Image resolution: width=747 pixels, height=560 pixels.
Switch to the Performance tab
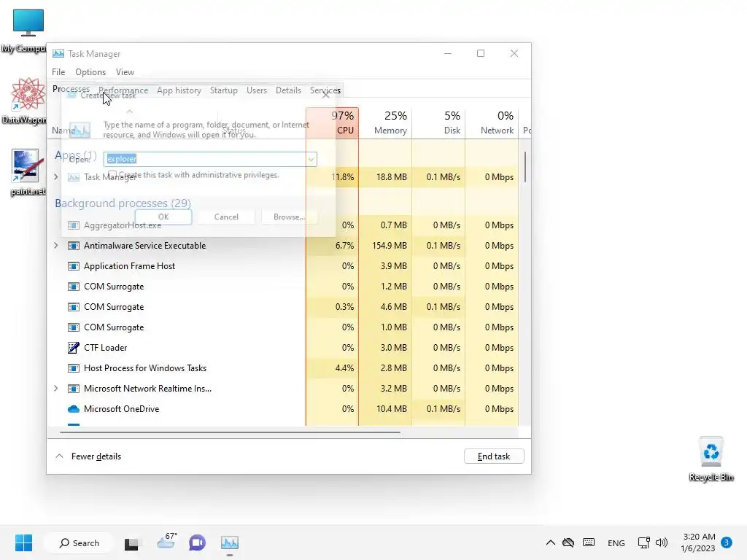click(123, 90)
